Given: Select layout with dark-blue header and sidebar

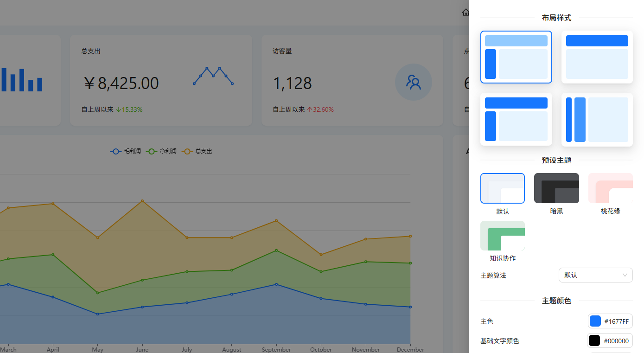Looking at the screenshot, I should coord(516,120).
